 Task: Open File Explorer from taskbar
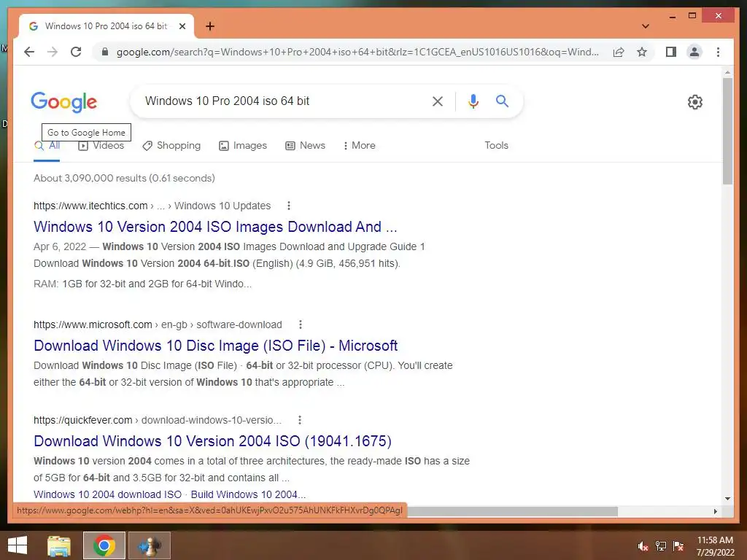point(59,545)
